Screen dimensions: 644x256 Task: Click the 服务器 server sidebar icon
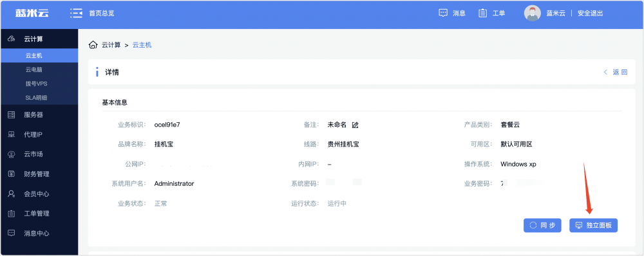12,115
